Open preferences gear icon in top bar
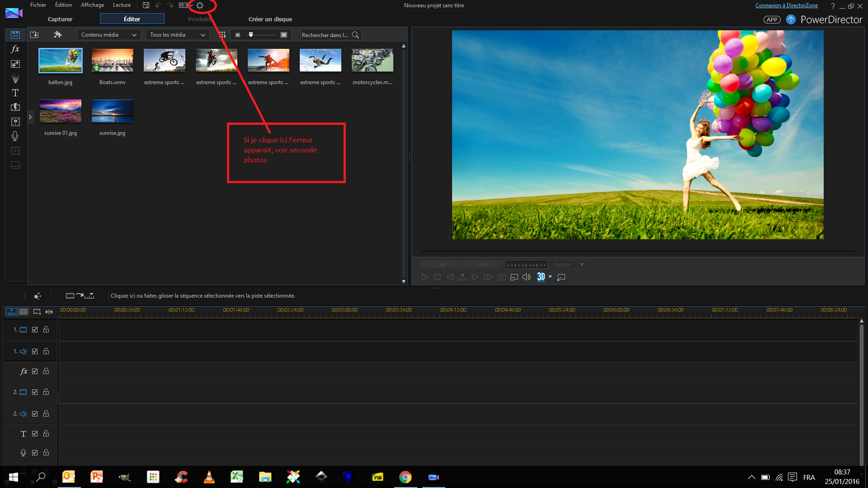The width and height of the screenshot is (868, 488). pos(200,5)
